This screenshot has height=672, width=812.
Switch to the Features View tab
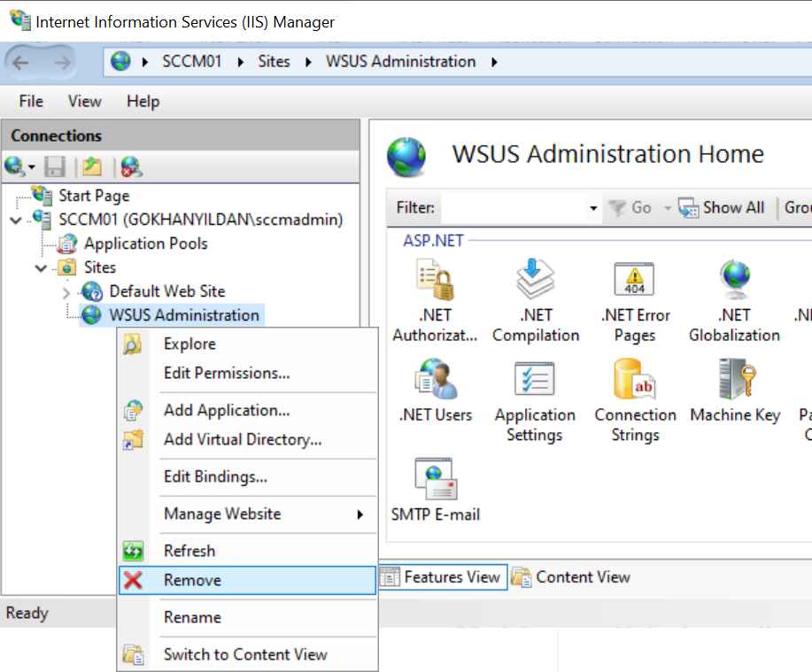click(444, 576)
